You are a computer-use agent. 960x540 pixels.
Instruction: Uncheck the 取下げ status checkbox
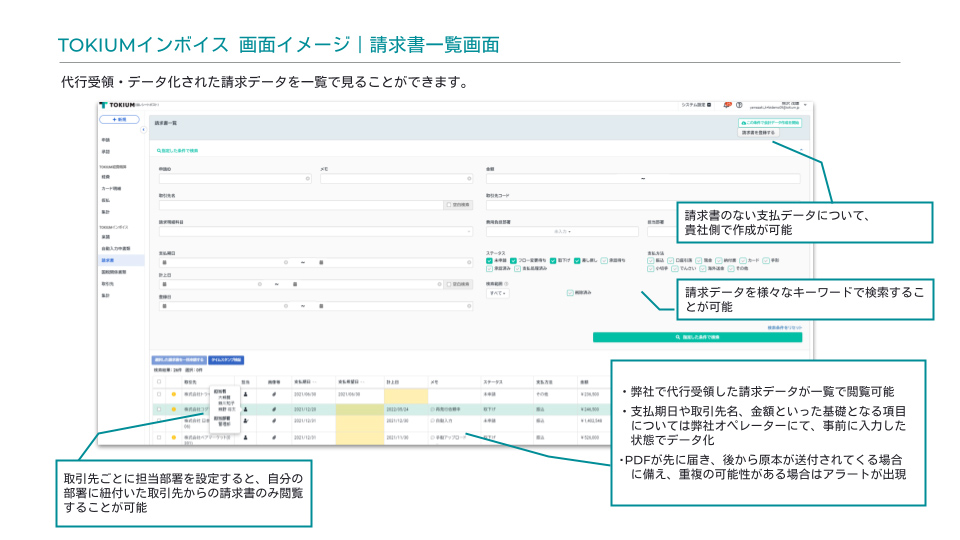tap(553, 260)
